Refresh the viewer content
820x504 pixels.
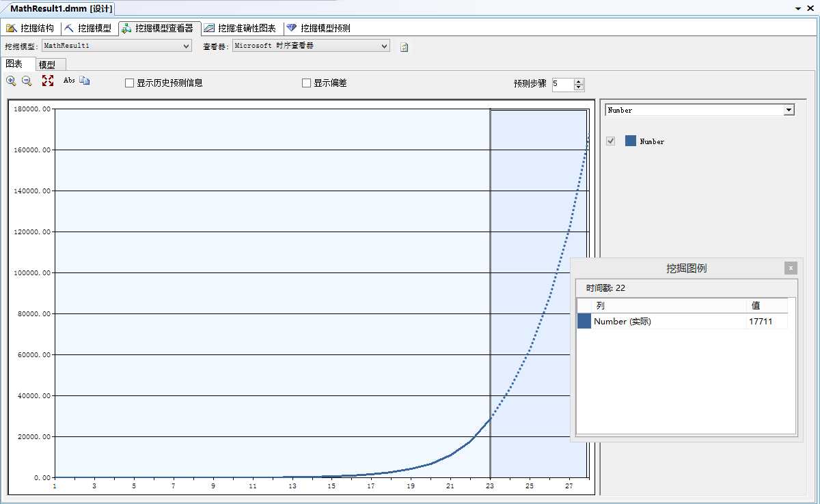tap(404, 47)
